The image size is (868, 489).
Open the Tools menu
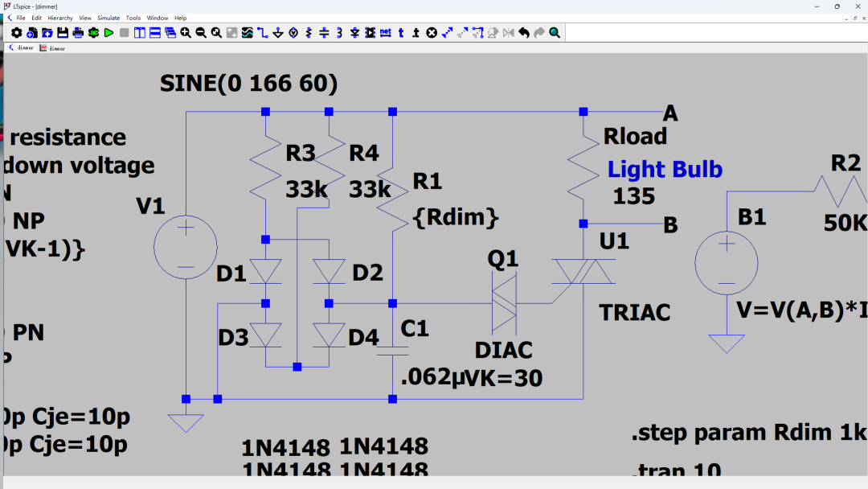pyautogui.click(x=133, y=18)
